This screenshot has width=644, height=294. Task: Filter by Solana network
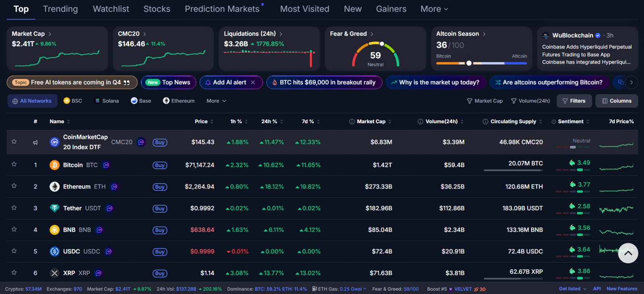pos(107,101)
